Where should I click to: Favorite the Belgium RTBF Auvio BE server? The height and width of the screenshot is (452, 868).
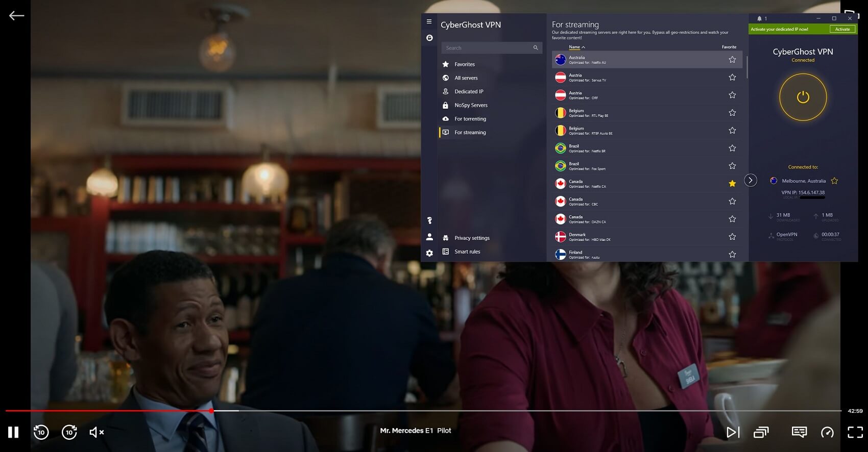click(732, 131)
